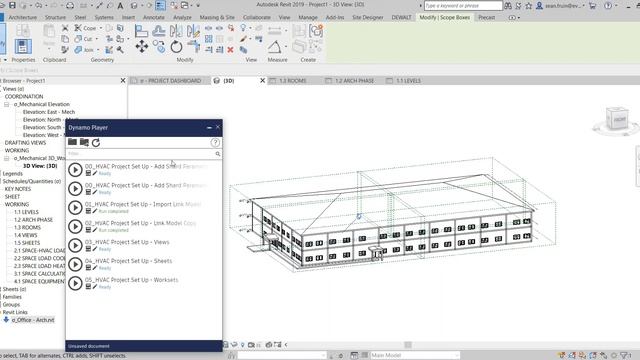Click the horizontal scrollbar thumb below the view
This screenshot has height=360, width=640.
[408, 345]
